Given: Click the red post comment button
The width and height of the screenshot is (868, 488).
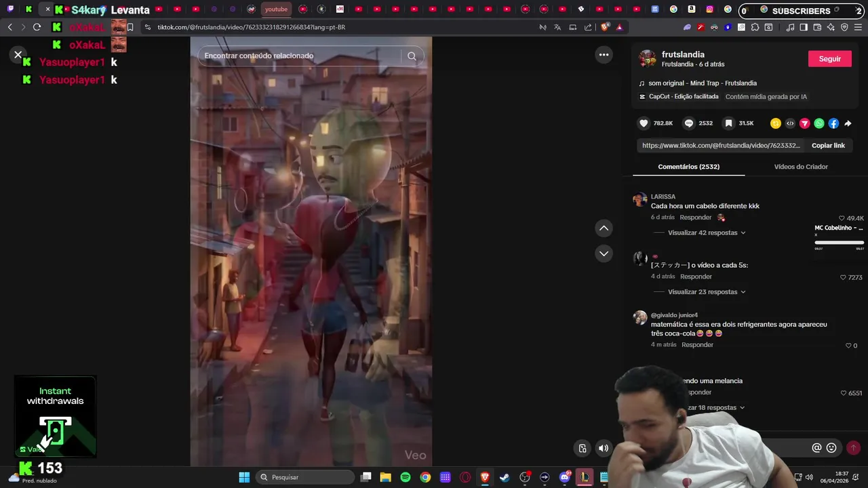Looking at the screenshot, I should point(853,448).
